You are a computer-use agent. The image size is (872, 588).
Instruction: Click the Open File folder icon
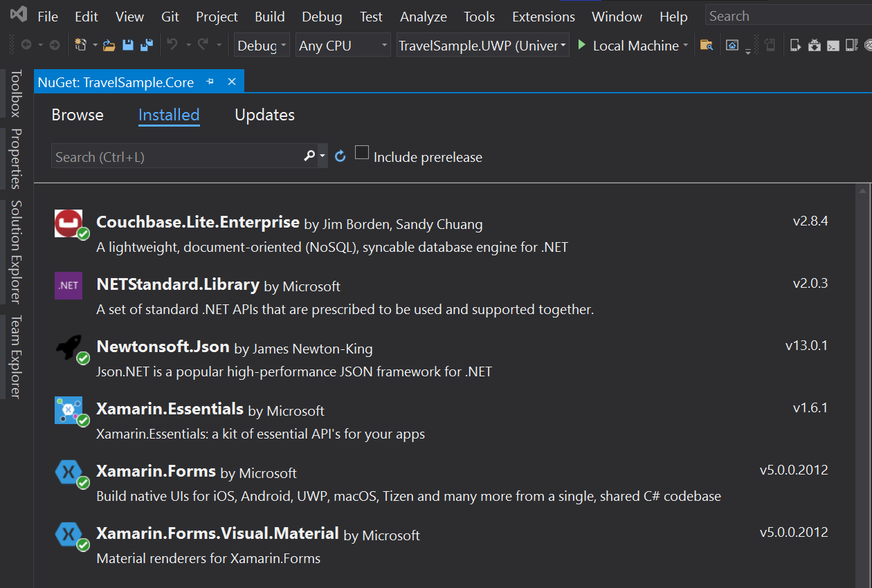click(109, 46)
